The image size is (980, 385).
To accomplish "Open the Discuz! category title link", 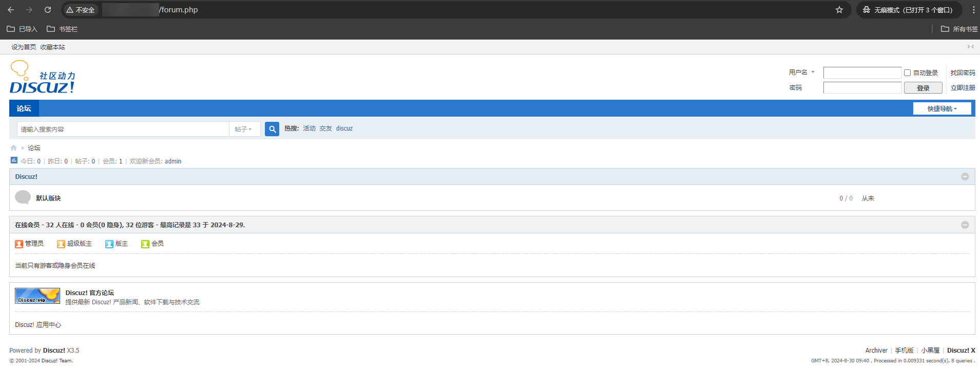I will pos(26,177).
